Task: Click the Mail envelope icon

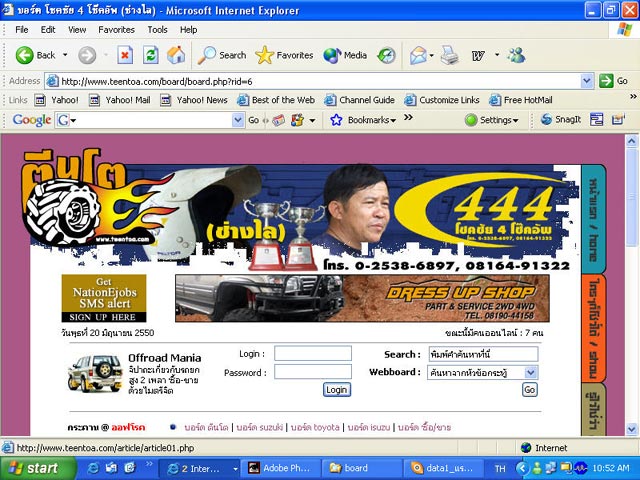Action: (418, 55)
